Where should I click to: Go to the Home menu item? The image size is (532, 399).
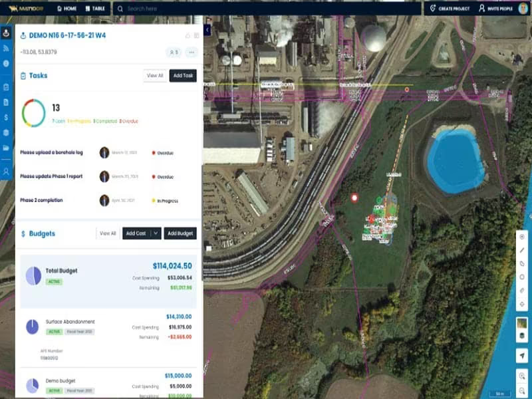(66, 9)
